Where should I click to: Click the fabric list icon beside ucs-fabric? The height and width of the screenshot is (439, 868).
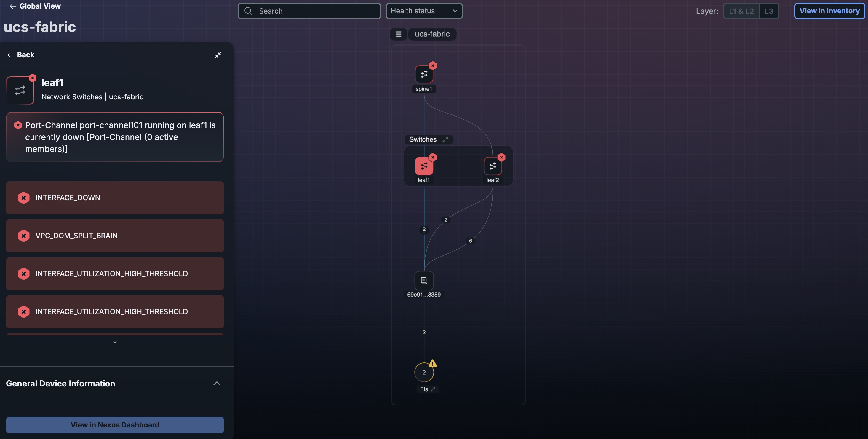[x=398, y=34]
